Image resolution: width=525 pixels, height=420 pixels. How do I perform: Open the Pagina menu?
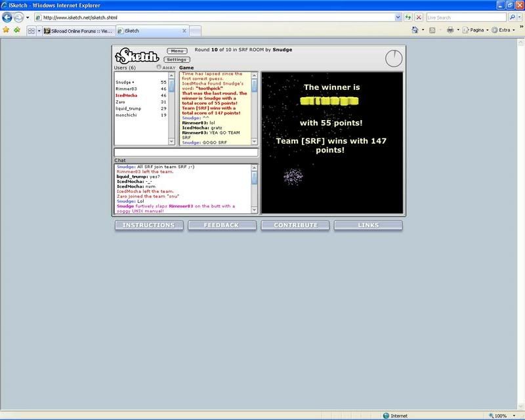pos(476,30)
